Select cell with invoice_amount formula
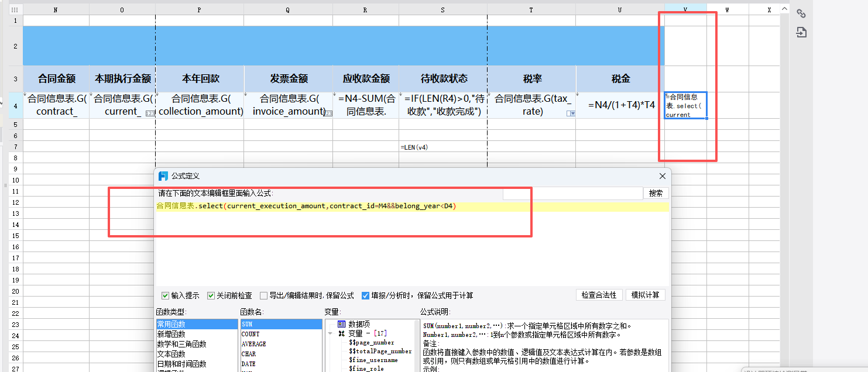 point(288,105)
